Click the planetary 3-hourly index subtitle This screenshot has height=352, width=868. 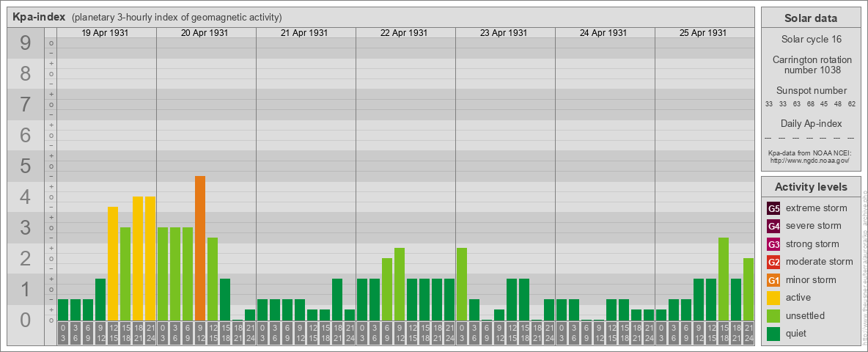(177, 18)
